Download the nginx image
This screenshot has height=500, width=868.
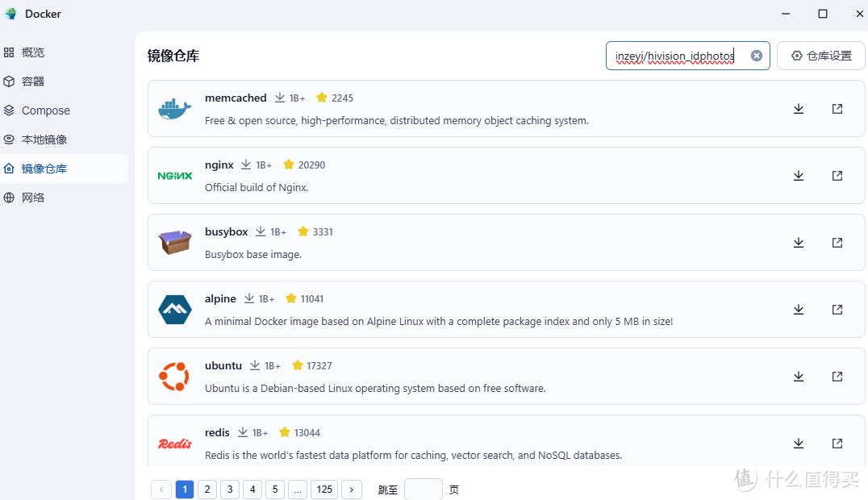799,175
